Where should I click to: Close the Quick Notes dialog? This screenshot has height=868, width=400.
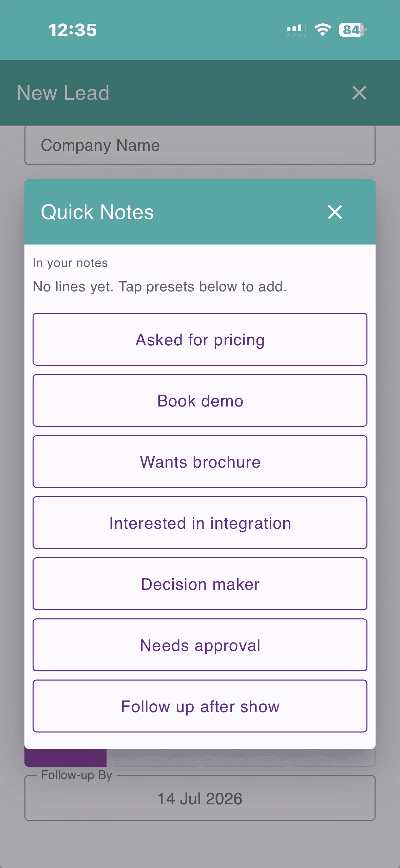coord(335,212)
